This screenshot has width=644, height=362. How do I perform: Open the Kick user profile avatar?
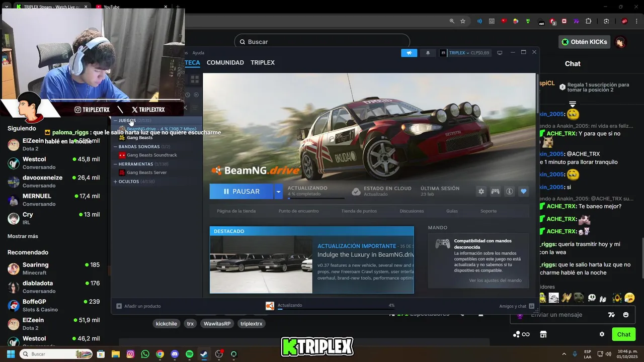point(621,42)
